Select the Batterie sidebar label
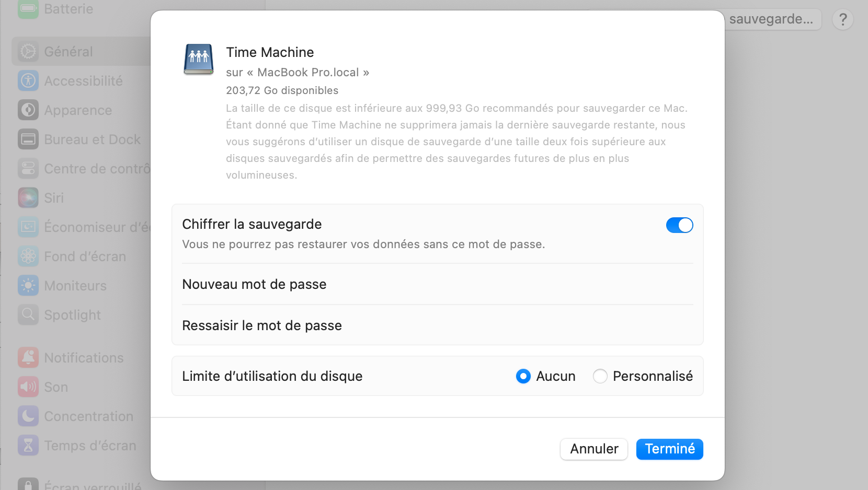The width and height of the screenshot is (868, 490). pos(68,9)
